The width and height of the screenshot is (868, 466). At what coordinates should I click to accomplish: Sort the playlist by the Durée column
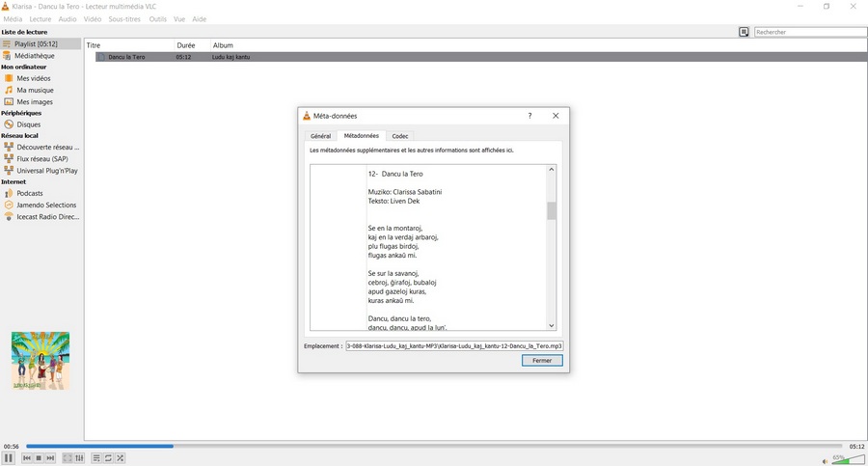click(x=186, y=45)
